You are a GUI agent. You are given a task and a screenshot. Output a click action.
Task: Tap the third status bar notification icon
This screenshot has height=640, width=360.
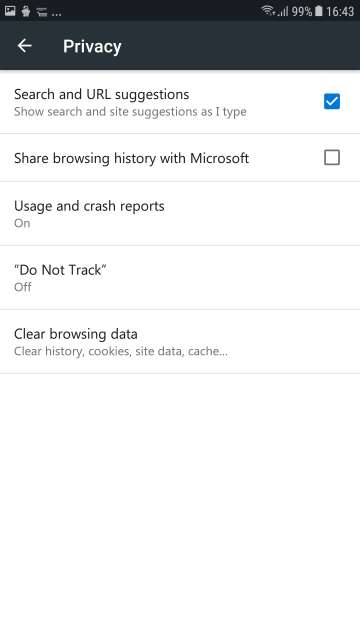point(42,11)
